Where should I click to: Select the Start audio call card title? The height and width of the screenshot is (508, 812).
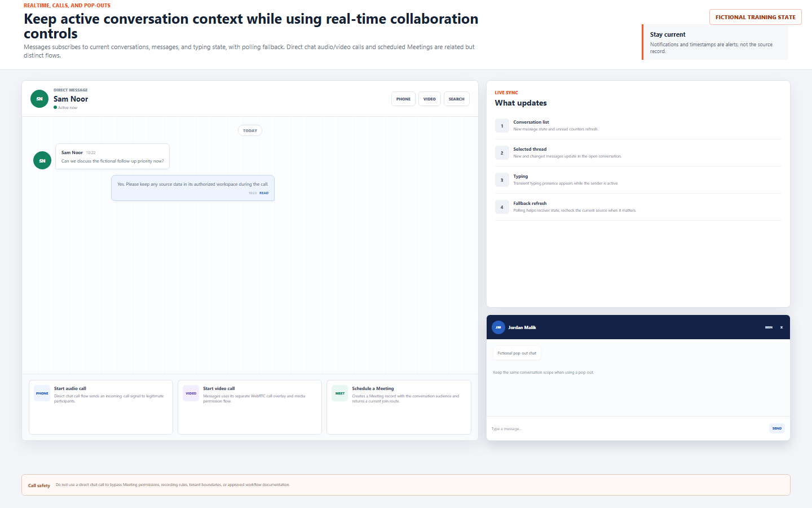[x=70, y=388]
